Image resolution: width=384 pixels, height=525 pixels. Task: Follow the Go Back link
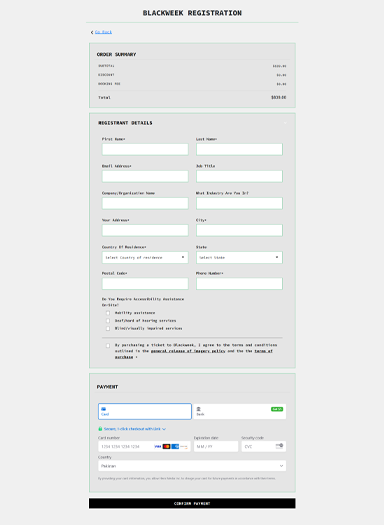[x=103, y=32]
